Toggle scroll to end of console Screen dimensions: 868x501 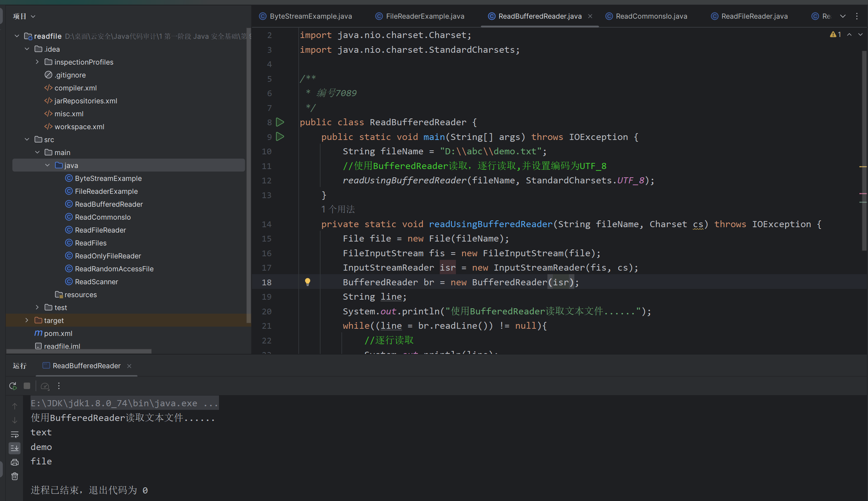(15, 448)
